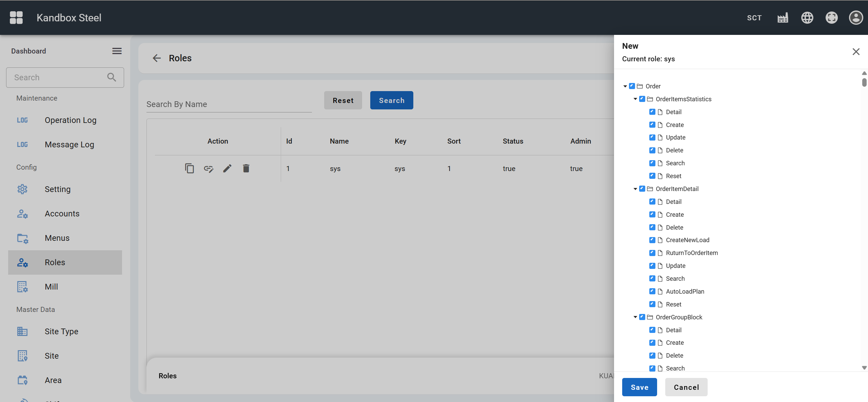The width and height of the screenshot is (868, 402).
Task: Open the factory mill icon in header
Action: (x=783, y=18)
